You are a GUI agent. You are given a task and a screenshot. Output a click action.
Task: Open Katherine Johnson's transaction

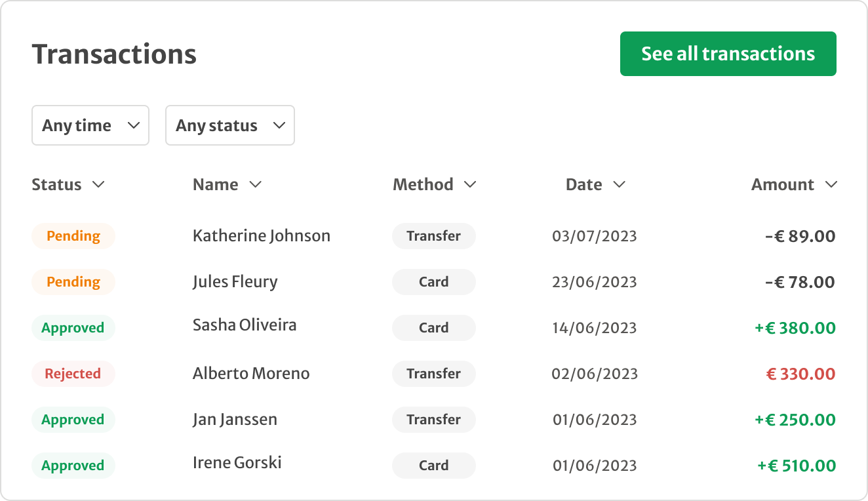pos(261,236)
